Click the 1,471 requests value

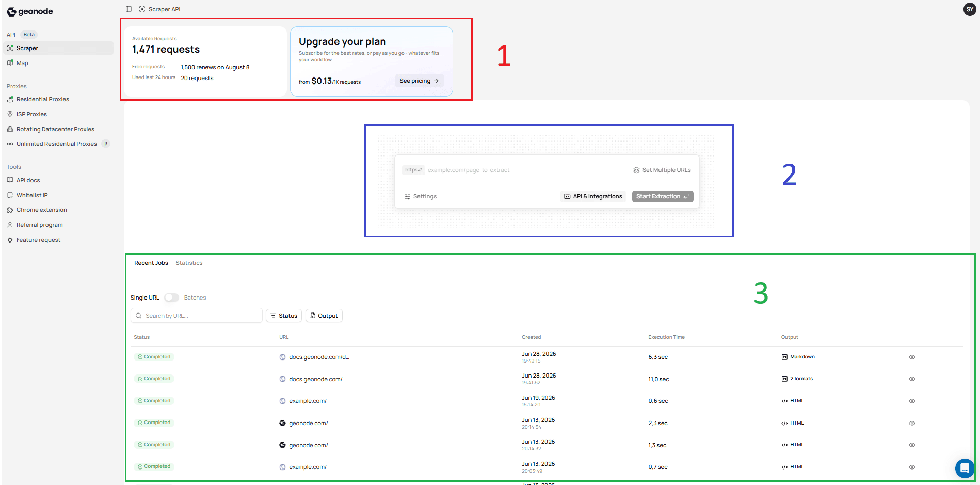pyautogui.click(x=166, y=49)
